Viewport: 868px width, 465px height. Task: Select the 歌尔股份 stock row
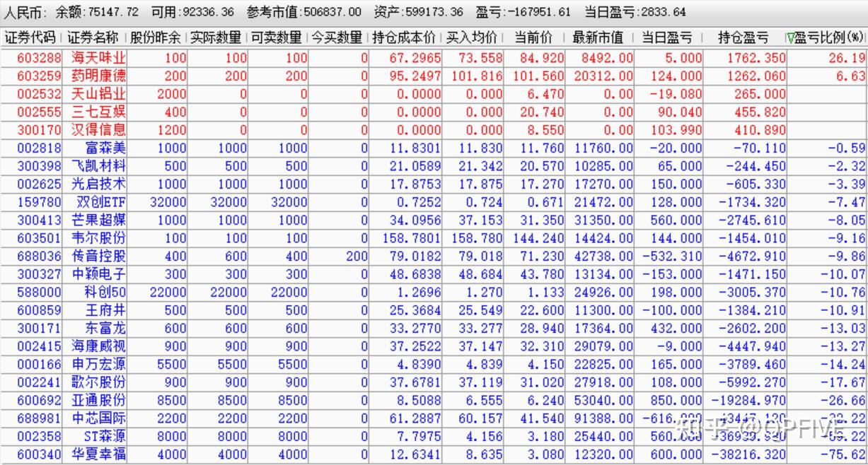[434, 382]
